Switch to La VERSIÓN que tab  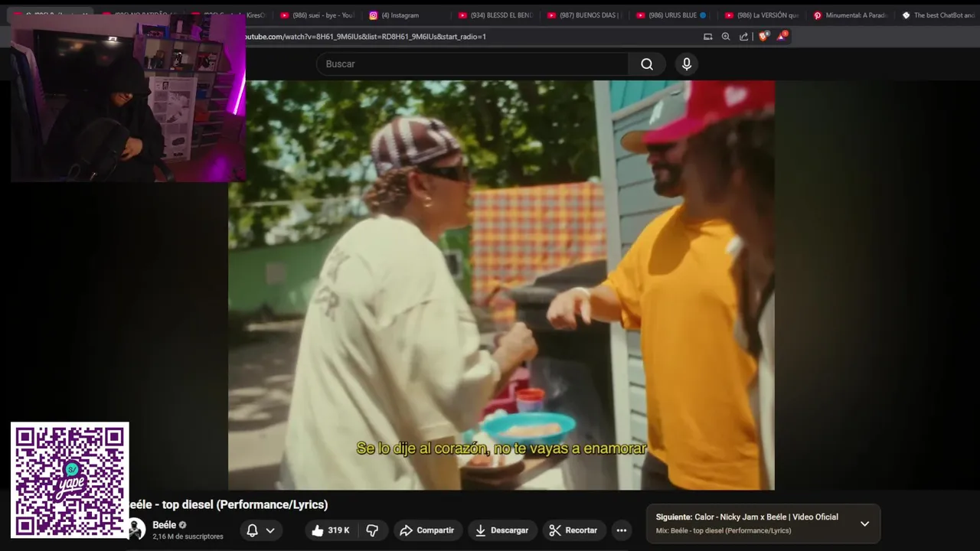(763, 15)
